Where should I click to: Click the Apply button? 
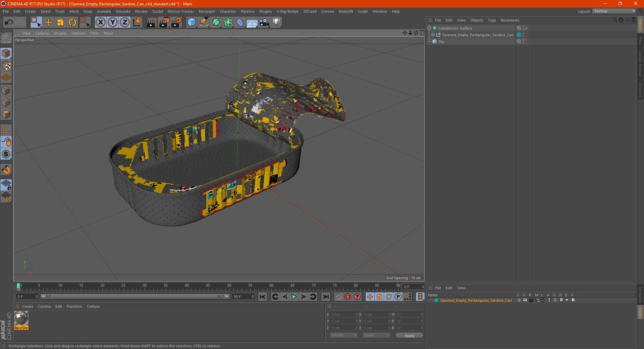click(x=409, y=335)
